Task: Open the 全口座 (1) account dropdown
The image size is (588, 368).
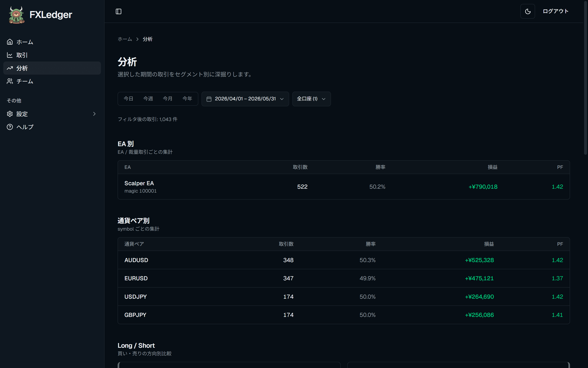Action: pos(311,99)
